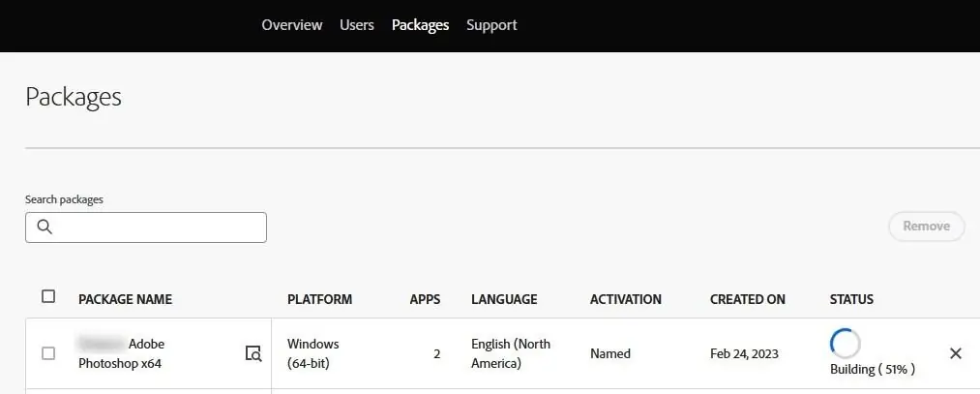
Task: Click the Named activation cell
Action: click(x=610, y=354)
